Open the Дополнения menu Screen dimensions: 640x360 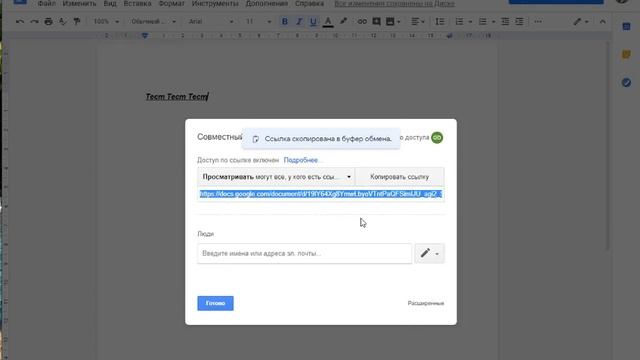point(267,4)
